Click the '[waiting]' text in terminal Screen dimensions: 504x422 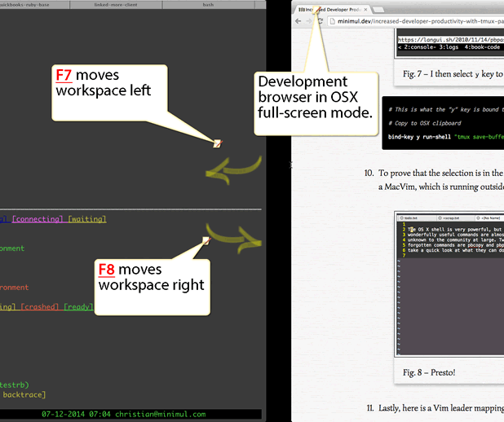pos(87,219)
